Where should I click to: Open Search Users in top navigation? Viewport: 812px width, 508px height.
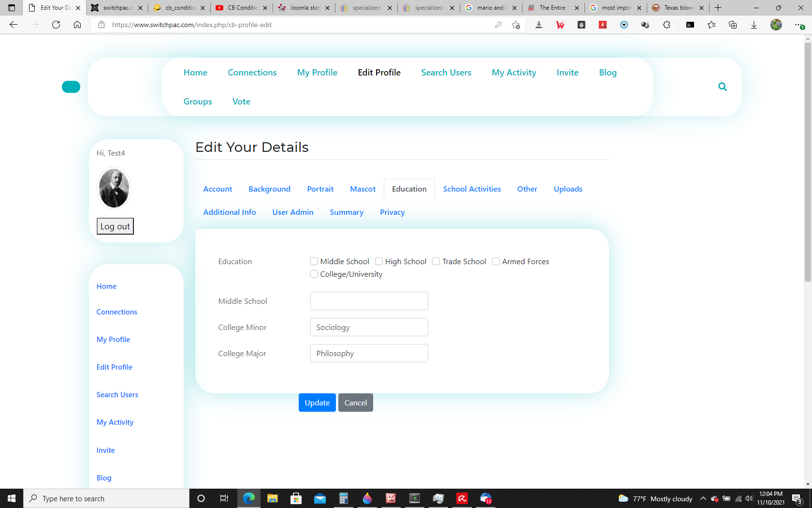click(446, 72)
